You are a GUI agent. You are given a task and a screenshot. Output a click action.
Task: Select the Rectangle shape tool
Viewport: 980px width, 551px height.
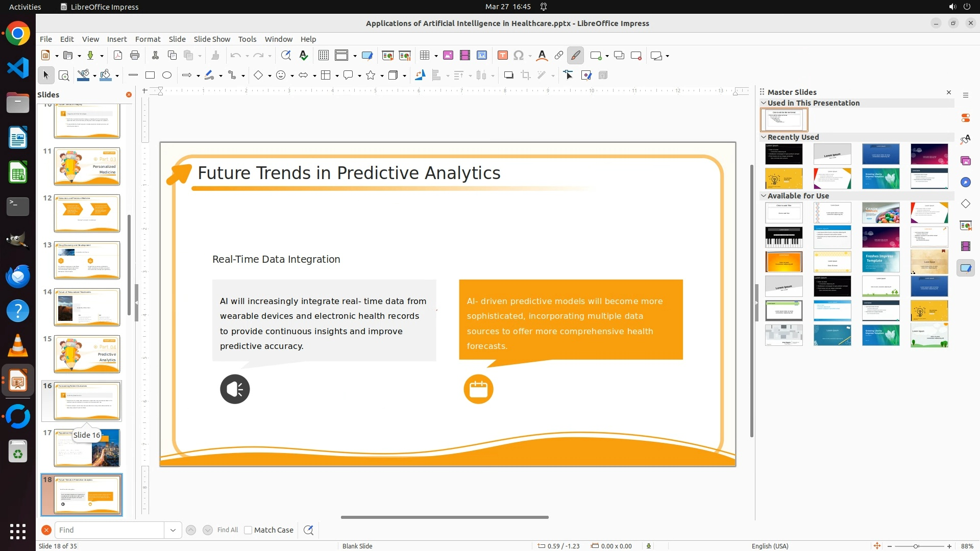point(150,76)
